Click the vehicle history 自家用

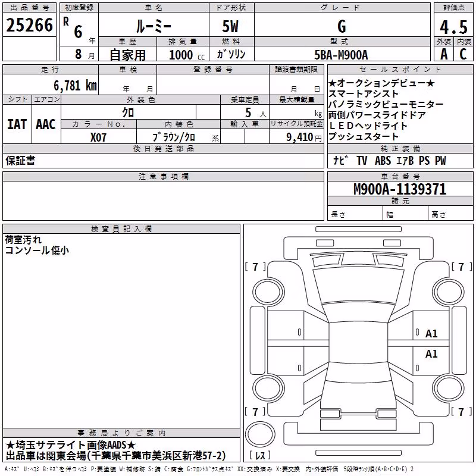pyautogui.click(x=127, y=55)
